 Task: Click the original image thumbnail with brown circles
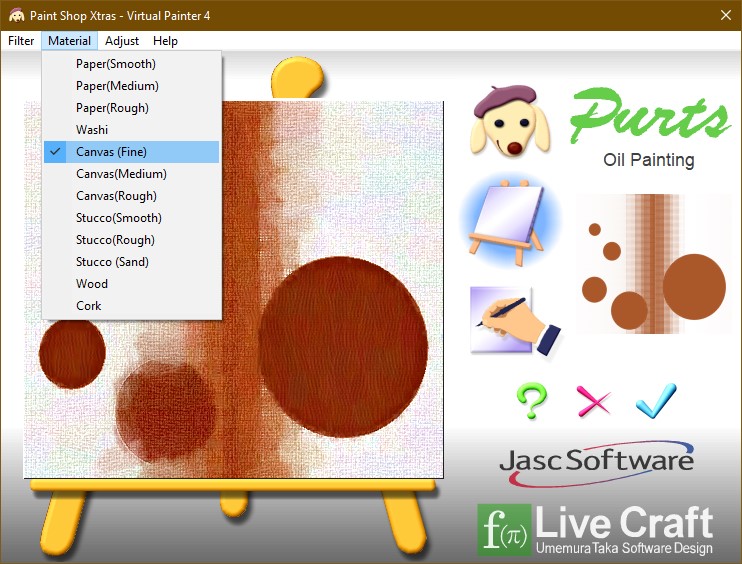(653, 263)
